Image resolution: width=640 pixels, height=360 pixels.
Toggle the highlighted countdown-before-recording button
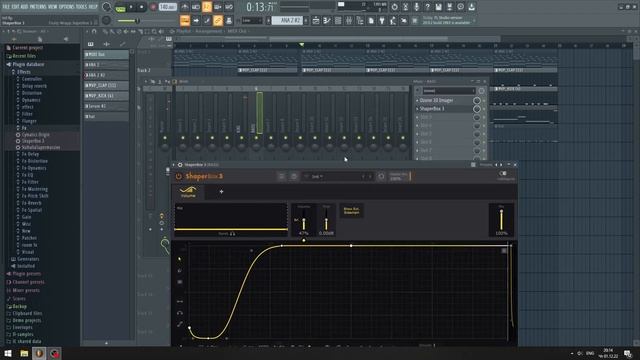[x=207, y=7]
